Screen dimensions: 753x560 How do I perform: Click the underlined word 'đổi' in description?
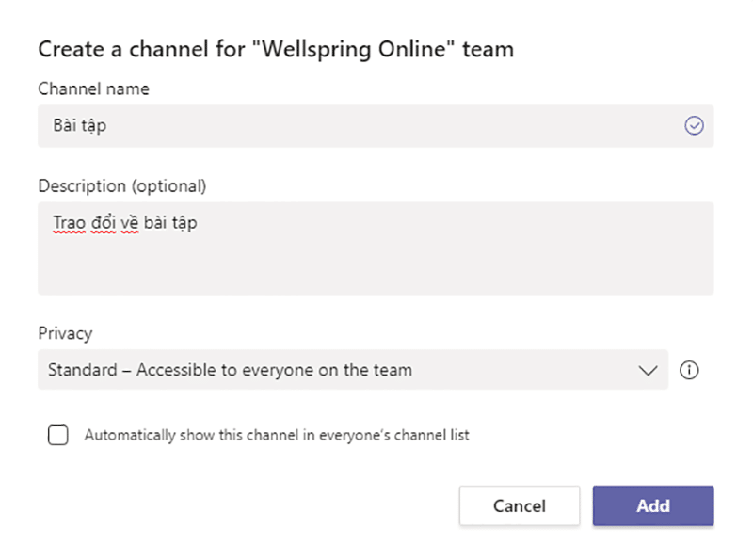[x=104, y=223]
